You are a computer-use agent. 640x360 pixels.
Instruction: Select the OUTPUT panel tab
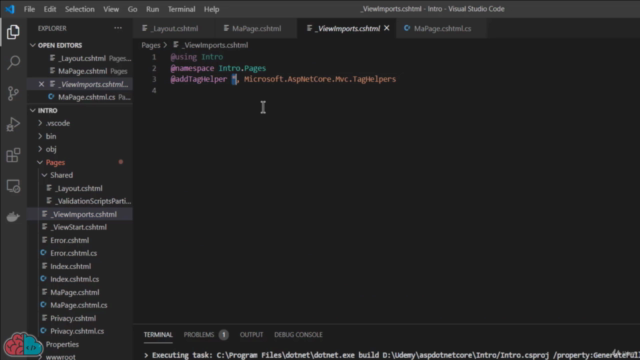tap(251, 335)
